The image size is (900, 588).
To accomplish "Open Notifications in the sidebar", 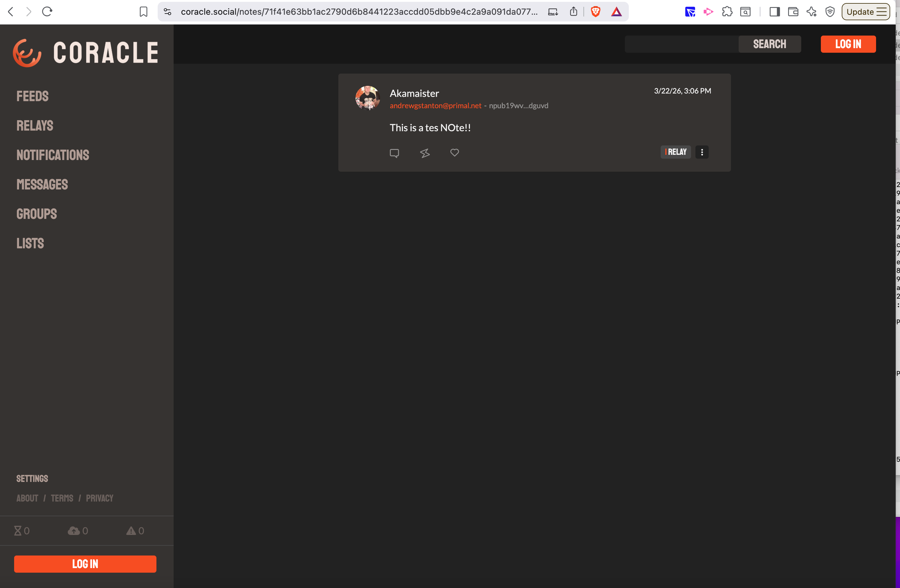I will 53,155.
